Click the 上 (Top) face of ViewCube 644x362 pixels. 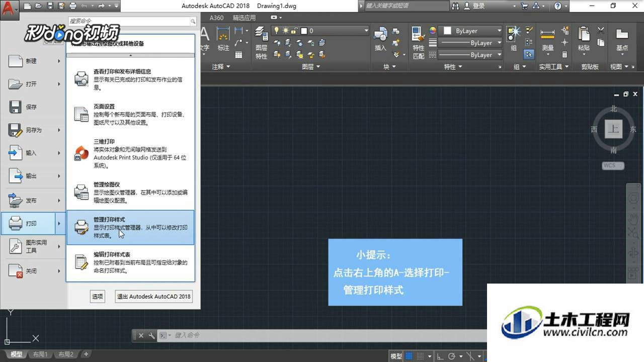tap(613, 129)
